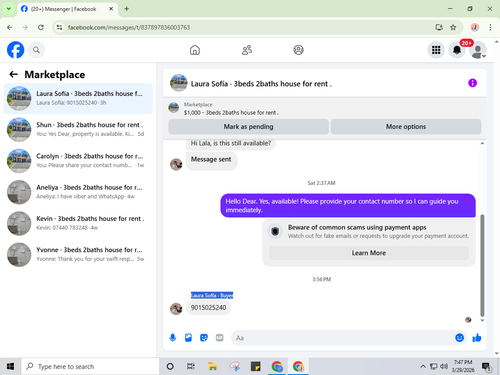This screenshot has width=500, height=375.
Task: Open Yvonne conversation in list
Action: (78, 255)
